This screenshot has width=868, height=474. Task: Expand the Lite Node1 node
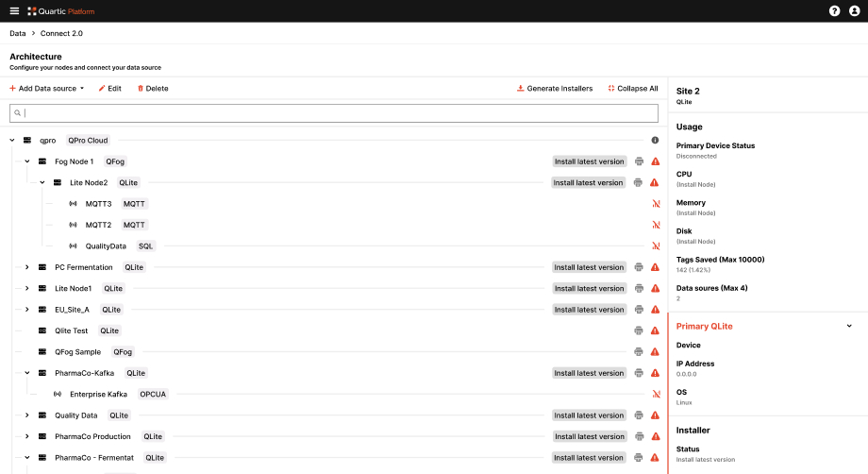tap(27, 289)
